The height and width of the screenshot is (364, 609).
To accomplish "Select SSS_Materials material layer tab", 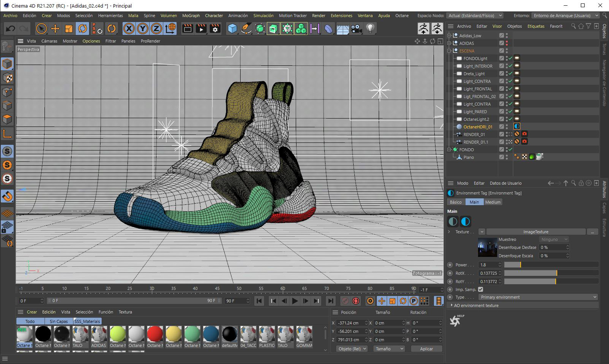I will [x=87, y=321].
